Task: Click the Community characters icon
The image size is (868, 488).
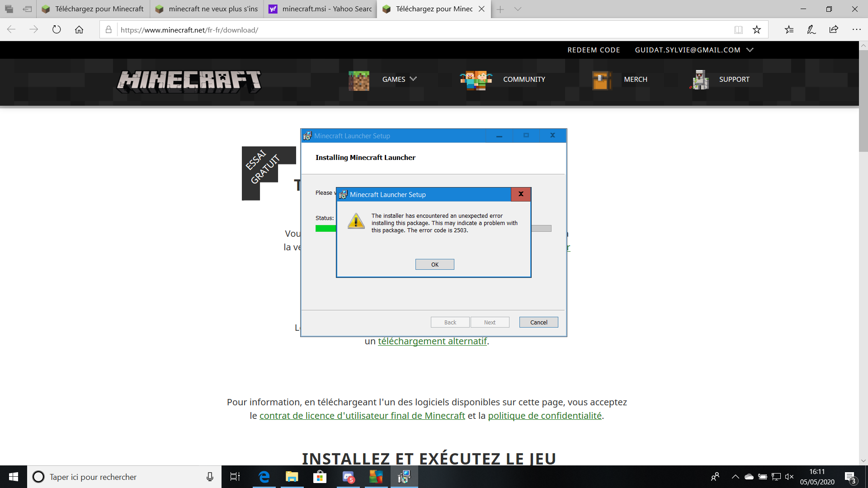Action: coord(476,80)
